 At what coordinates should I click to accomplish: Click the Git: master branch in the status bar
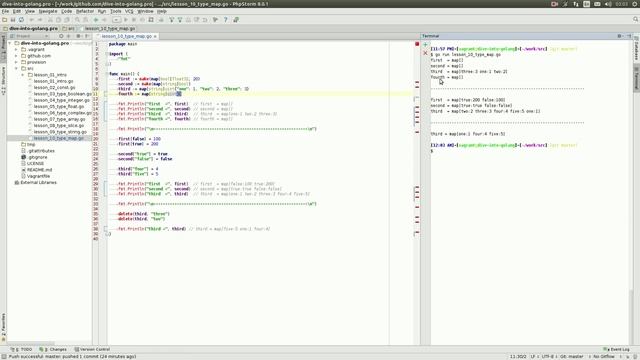[571, 357]
